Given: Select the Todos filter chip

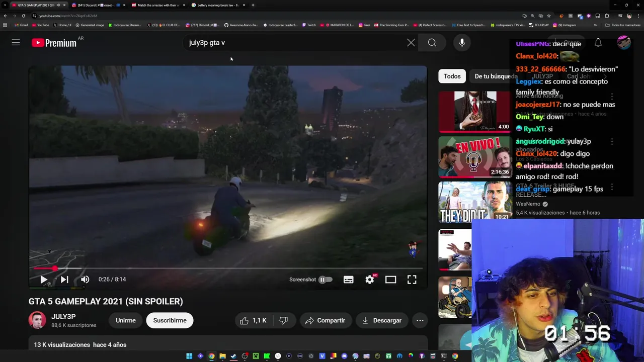Looking at the screenshot, I should tap(452, 76).
